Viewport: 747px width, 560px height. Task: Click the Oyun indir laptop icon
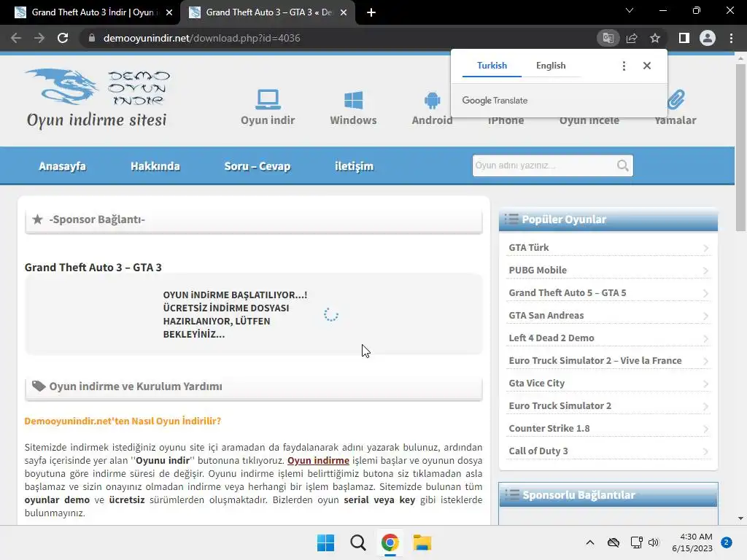point(268,99)
